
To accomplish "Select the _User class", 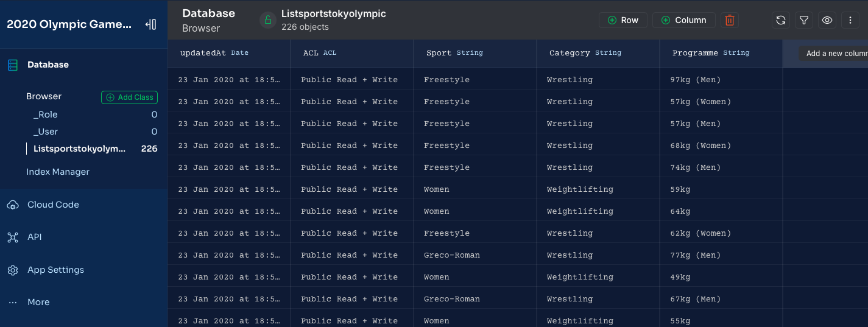I will pyautogui.click(x=46, y=132).
